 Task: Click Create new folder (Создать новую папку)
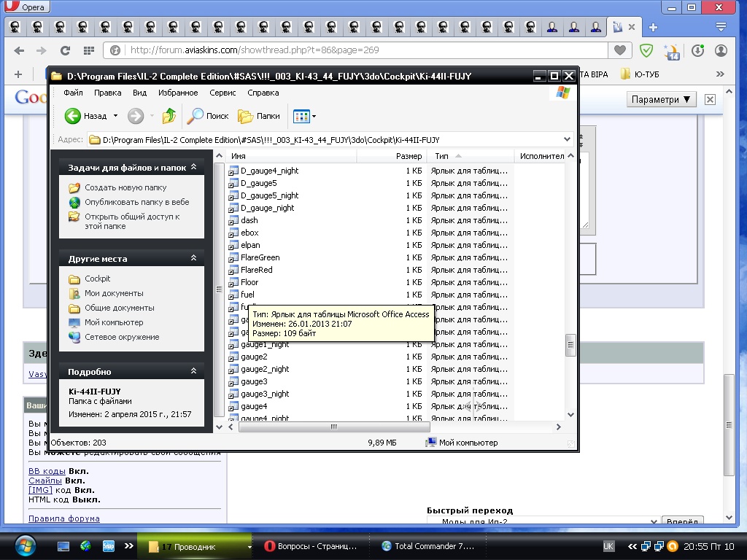point(125,187)
